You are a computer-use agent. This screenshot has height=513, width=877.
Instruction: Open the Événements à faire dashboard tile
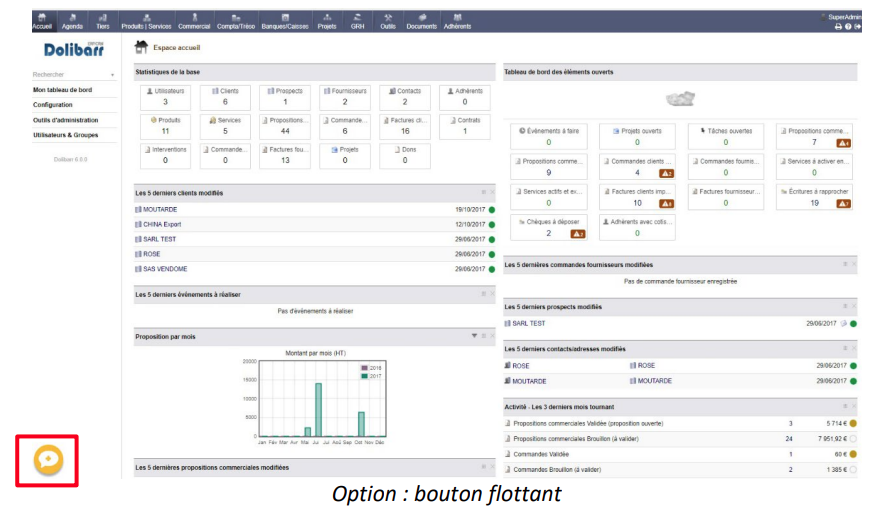(x=549, y=137)
